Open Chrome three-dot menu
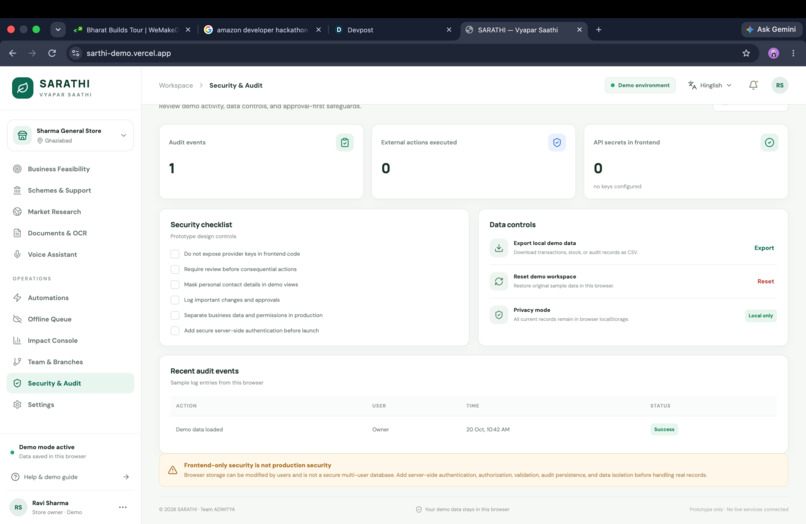The width and height of the screenshot is (806, 524). 793,53
